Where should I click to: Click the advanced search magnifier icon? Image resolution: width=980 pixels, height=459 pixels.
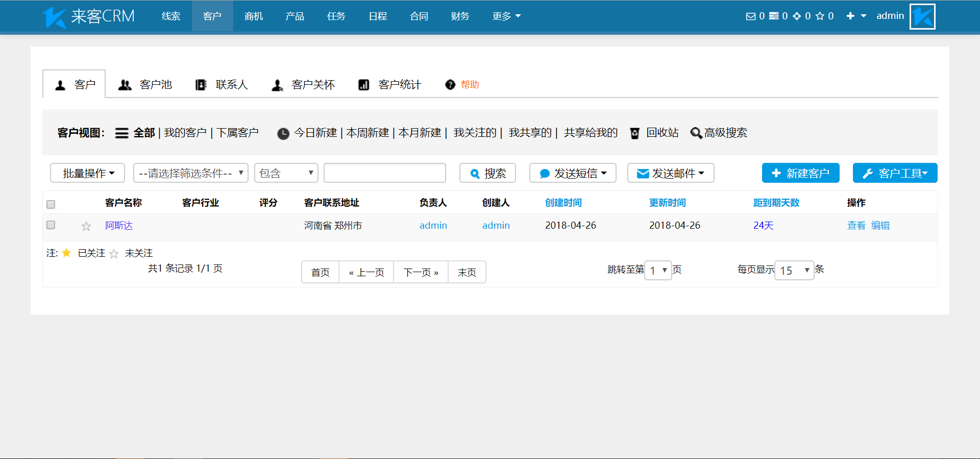(696, 133)
